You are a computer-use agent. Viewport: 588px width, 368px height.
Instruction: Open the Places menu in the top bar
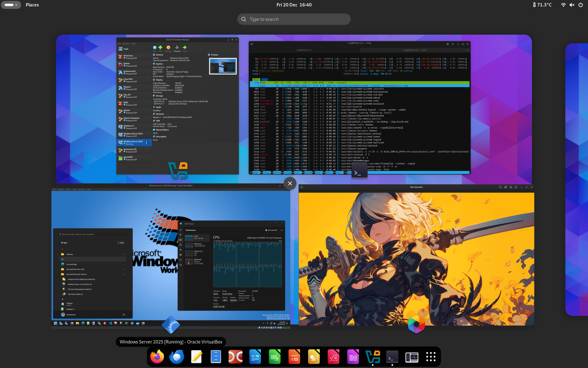click(32, 5)
